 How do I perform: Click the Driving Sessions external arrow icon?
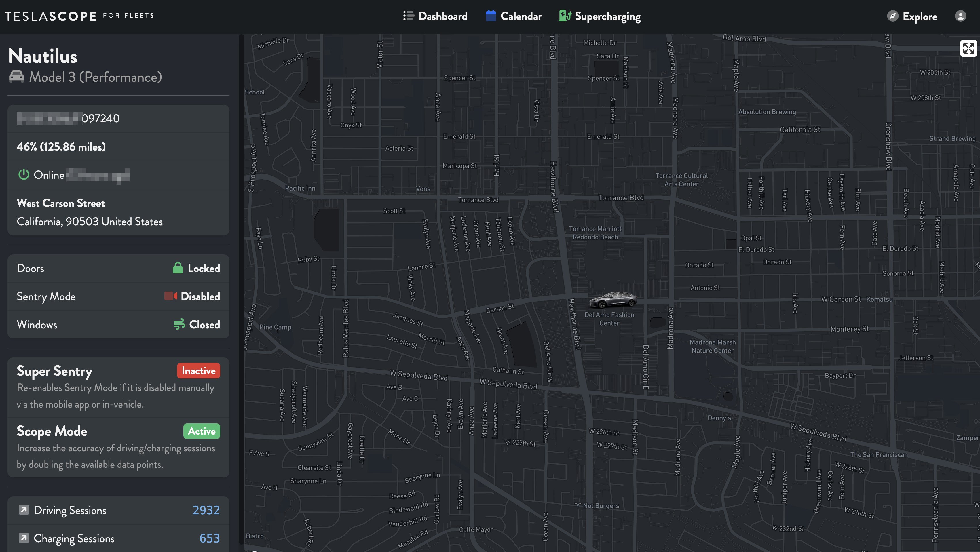point(24,510)
